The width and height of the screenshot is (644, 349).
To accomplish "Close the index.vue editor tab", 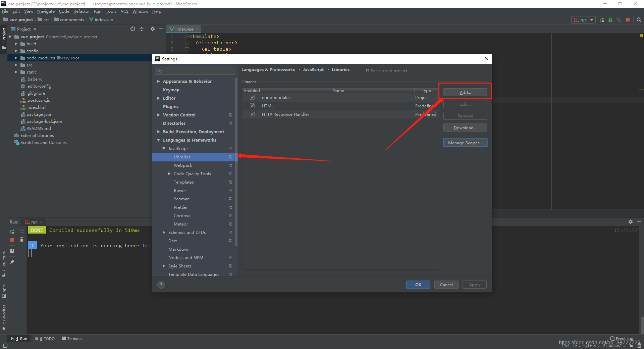I will 197,29.
